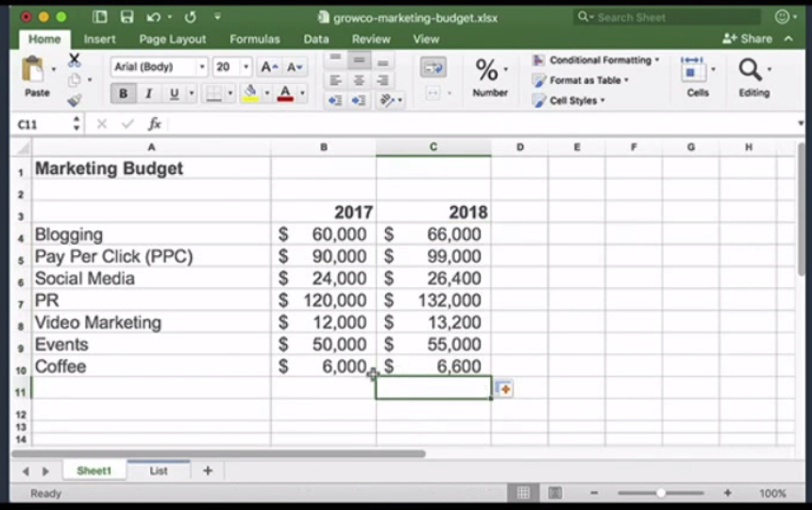Image resolution: width=812 pixels, height=510 pixels.
Task: Increase font size with large A
Action: click(269, 67)
